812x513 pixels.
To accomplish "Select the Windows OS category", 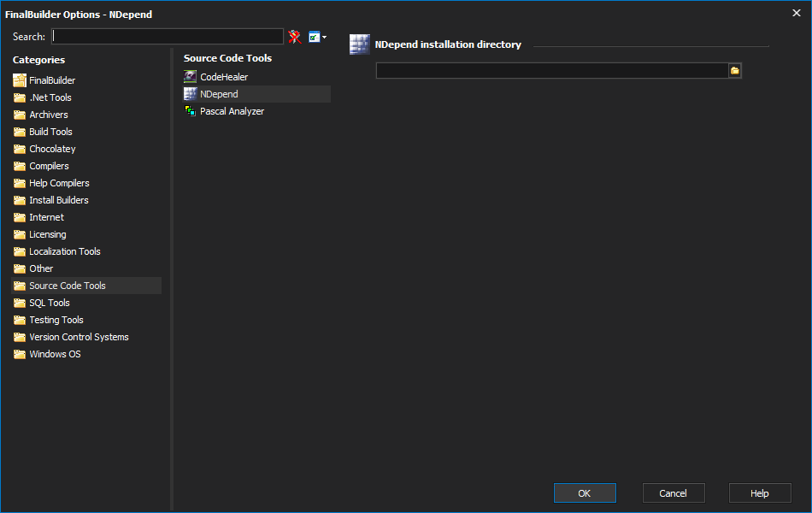I will (55, 354).
